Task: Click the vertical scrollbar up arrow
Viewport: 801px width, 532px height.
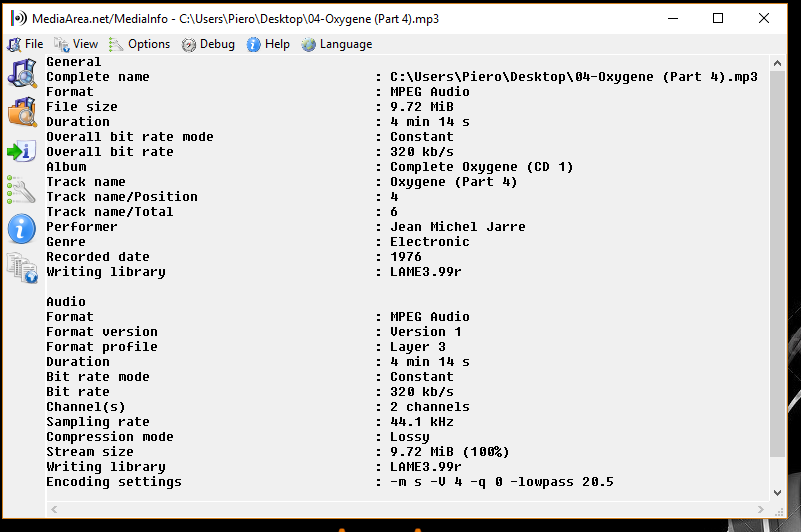Action: (x=778, y=63)
